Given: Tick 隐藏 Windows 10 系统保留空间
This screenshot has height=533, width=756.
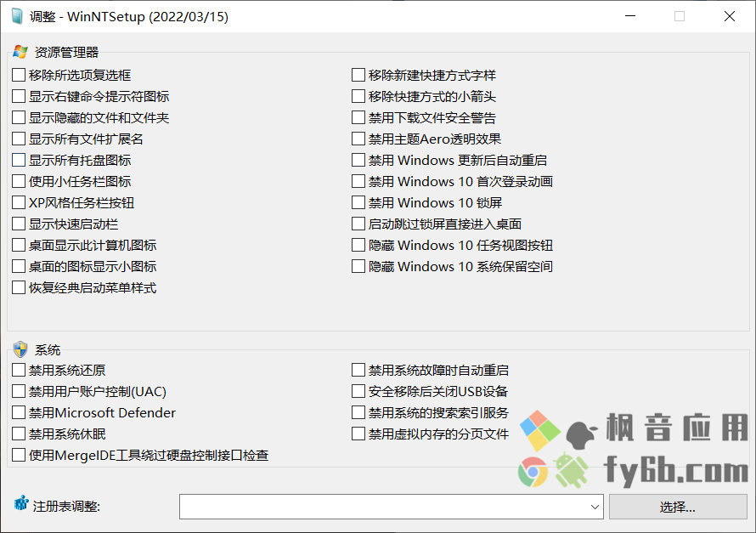Looking at the screenshot, I should 358,266.
